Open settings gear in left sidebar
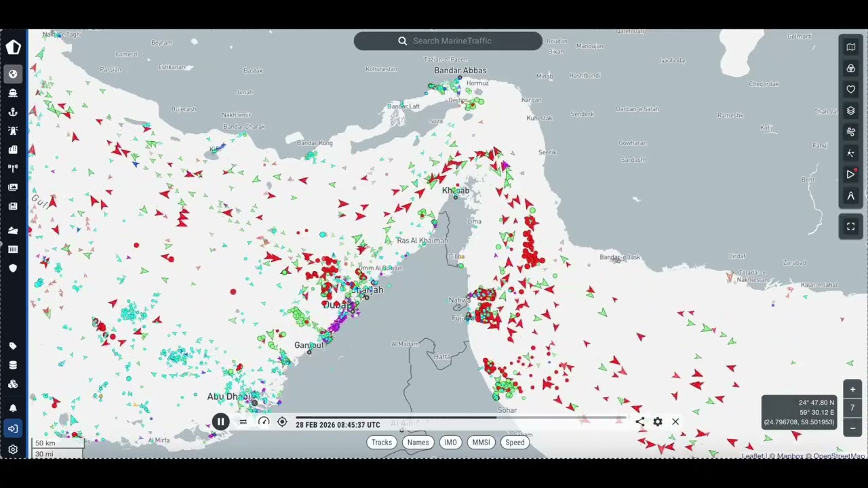This screenshot has width=868, height=488. pyautogui.click(x=13, y=449)
